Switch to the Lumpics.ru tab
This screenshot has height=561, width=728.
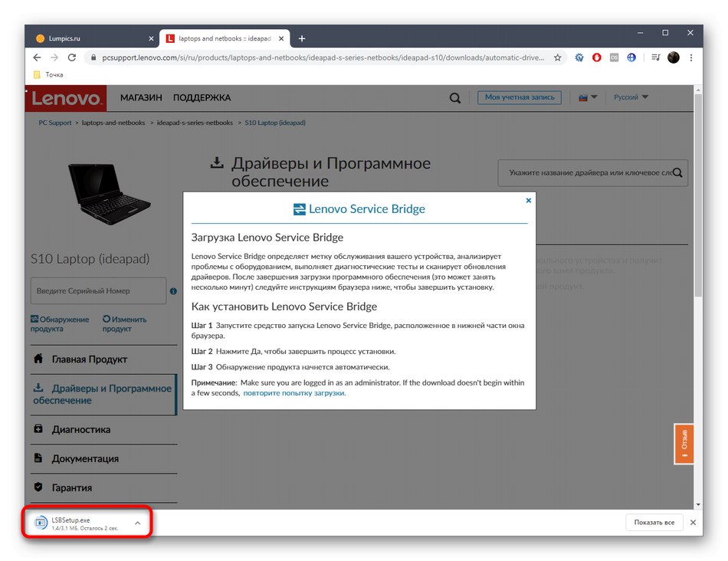point(93,38)
